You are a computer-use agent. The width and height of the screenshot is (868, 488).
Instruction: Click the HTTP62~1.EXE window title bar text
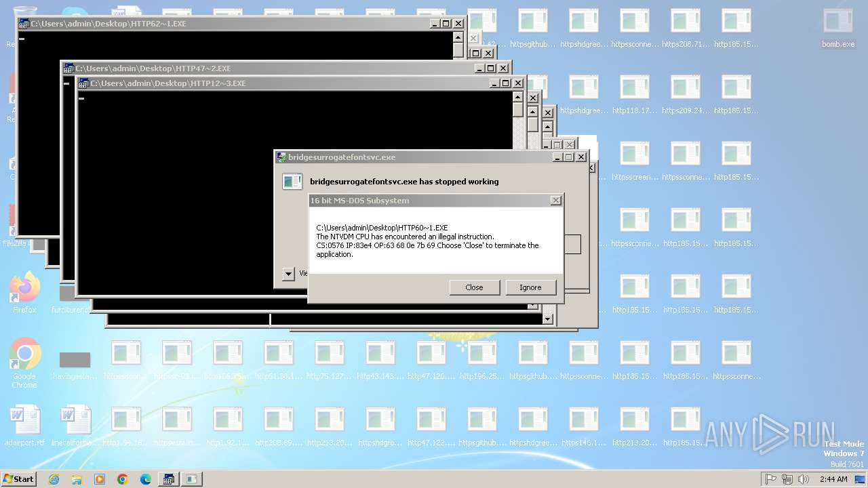[x=108, y=24]
